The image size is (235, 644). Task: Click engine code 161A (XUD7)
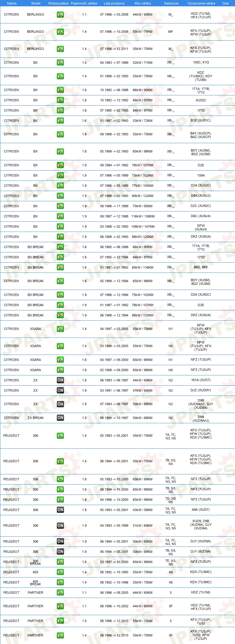(x=201, y=380)
